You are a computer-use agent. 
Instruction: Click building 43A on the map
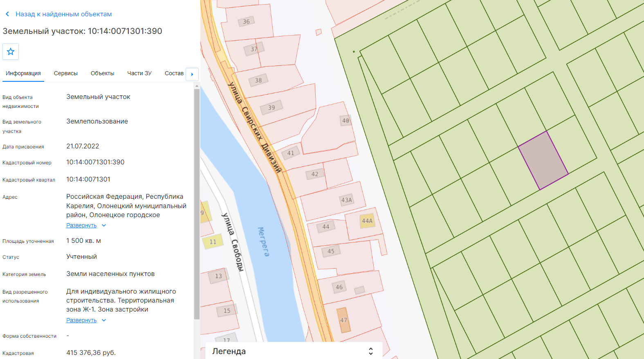(347, 200)
